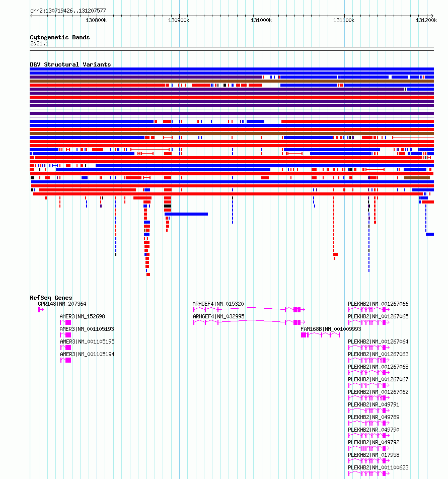Select the Cytogenetic Bands track title
Screen dimensions: 448x479
(x=60, y=37)
